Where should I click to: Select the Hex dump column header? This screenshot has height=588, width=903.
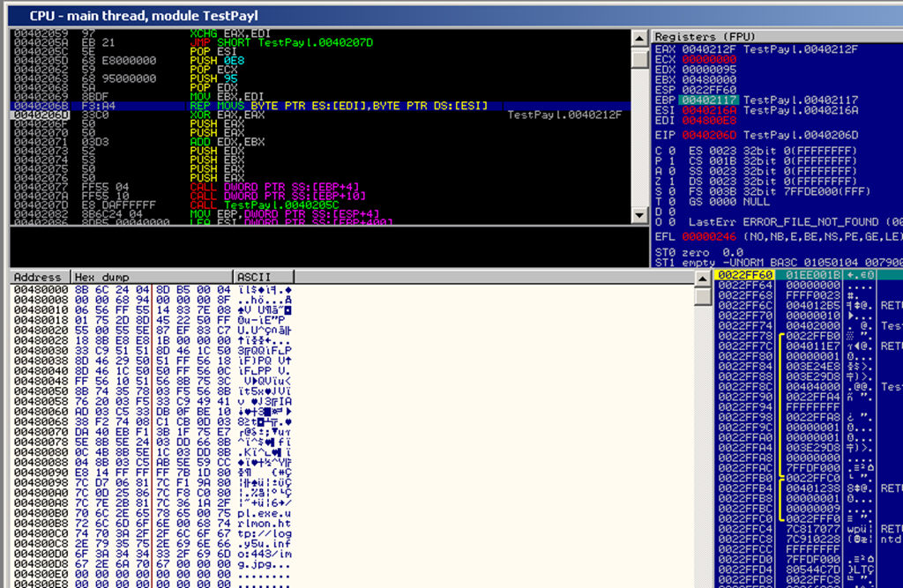tap(152, 277)
